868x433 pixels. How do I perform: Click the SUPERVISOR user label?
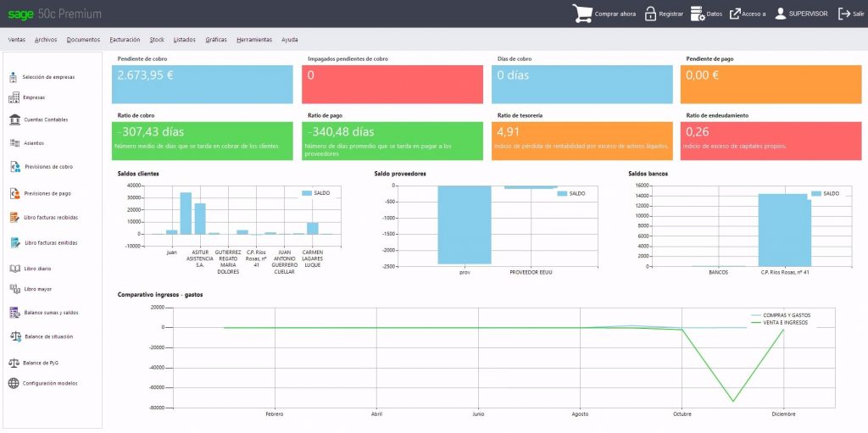coord(808,14)
